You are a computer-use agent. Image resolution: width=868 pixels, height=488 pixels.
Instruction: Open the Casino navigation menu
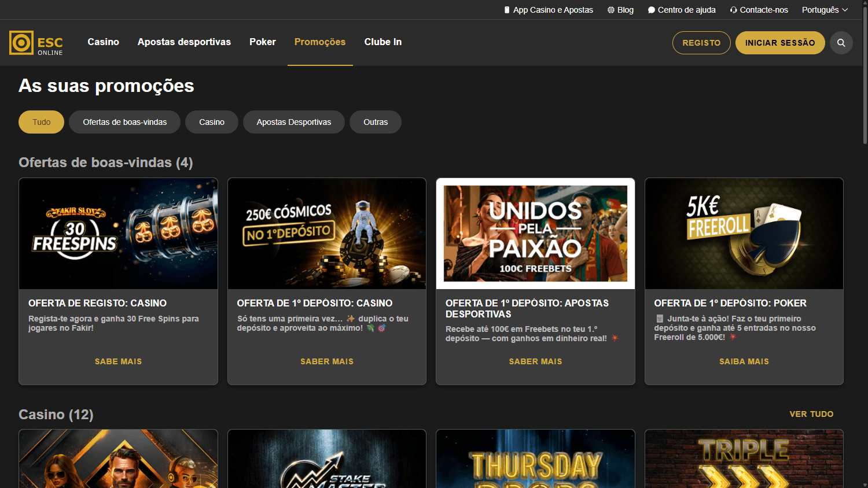104,42
